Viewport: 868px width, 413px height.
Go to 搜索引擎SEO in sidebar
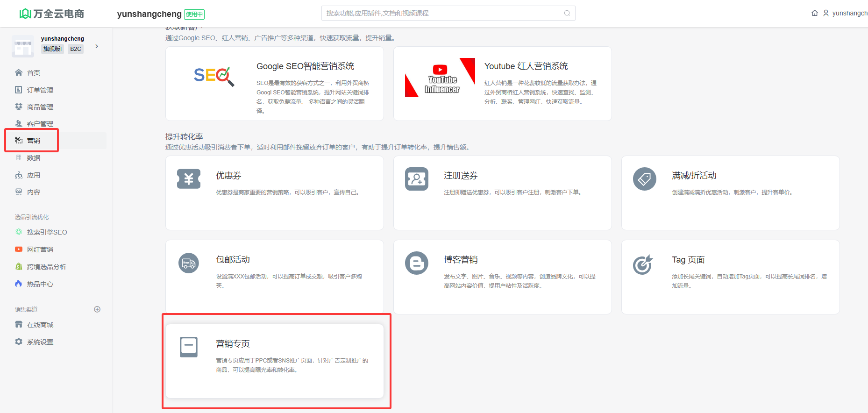click(x=47, y=232)
